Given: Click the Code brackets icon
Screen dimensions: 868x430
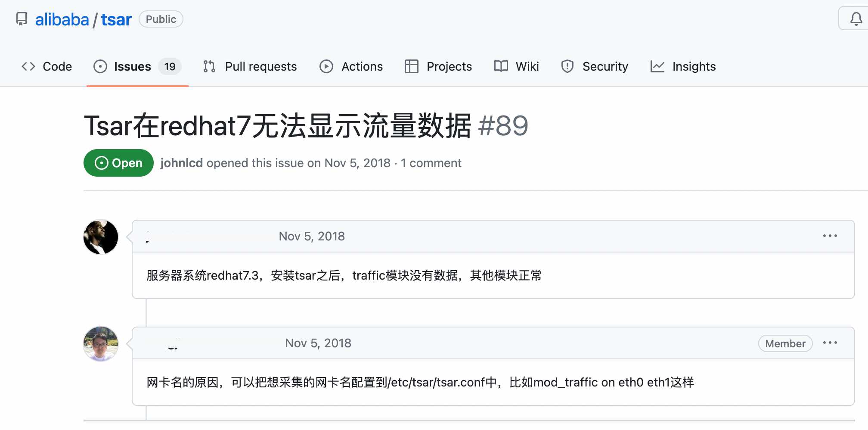Looking at the screenshot, I should pyautogui.click(x=28, y=66).
